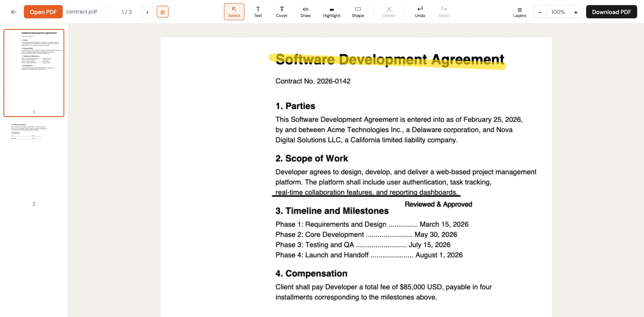Select the Text tool

pyautogui.click(x=258, y=12)
